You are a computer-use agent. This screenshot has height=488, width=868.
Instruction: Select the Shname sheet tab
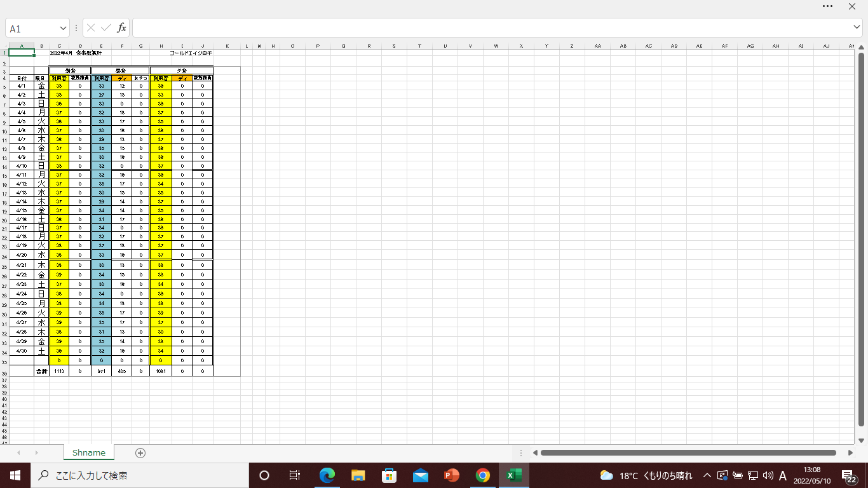pos(89,452)
